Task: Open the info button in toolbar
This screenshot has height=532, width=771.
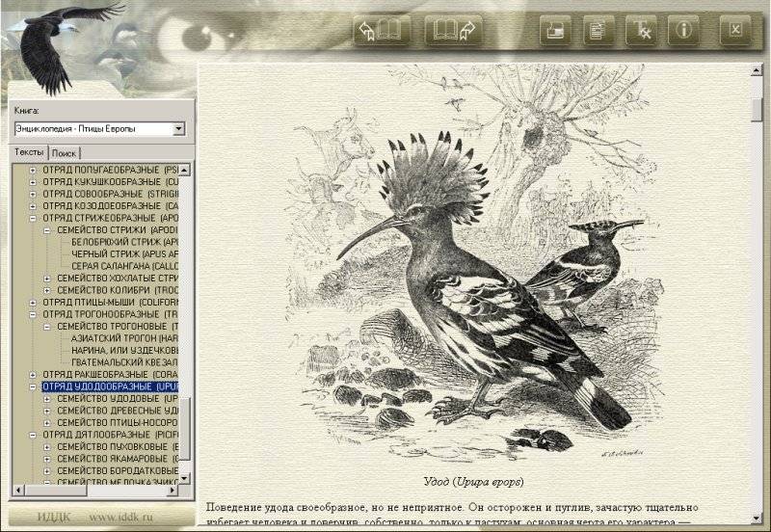Action: [685, 30]
